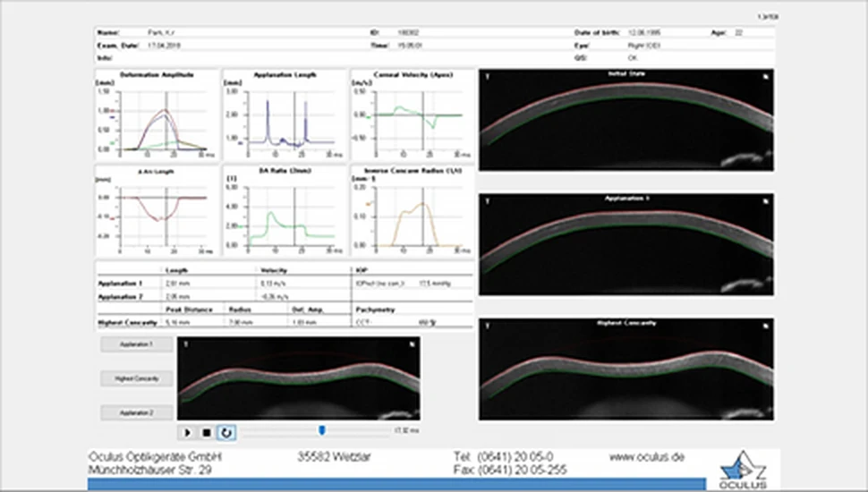Screen dimensions: 868x492
Task: Click the playback time slider handle
Action: 321,430
